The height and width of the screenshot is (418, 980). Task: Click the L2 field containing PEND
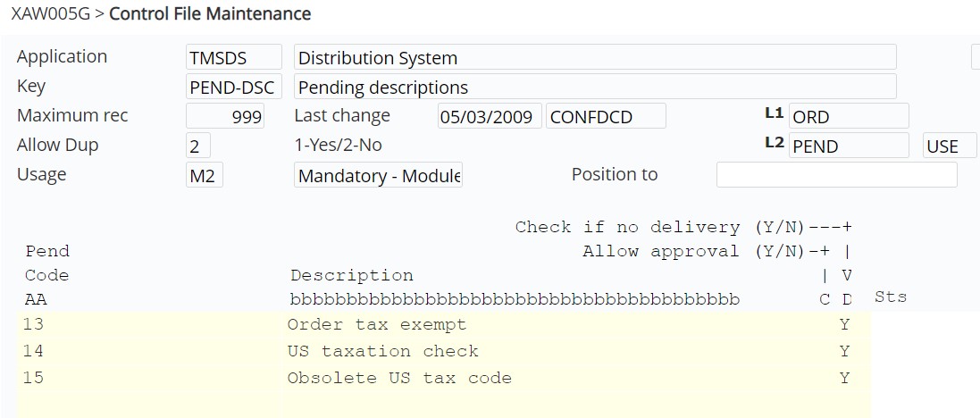point(849,146)
